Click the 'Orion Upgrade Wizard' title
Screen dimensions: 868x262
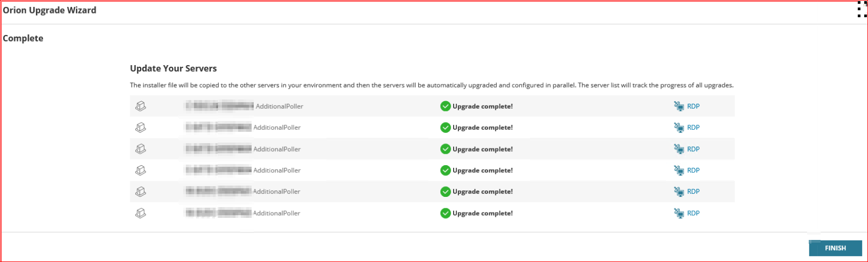[x=50, y=10]
